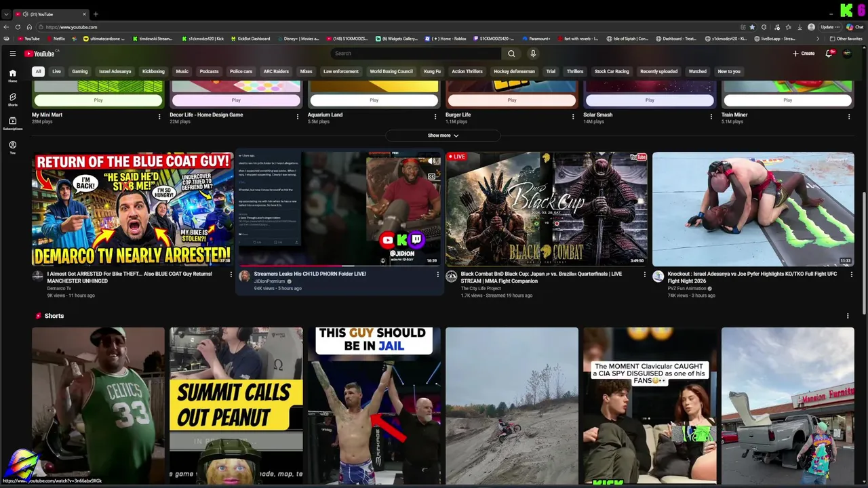This screenshot has height=488, width=868.
Task: Open options menu for Black Combat stream
Action: [x=644, y=274]
